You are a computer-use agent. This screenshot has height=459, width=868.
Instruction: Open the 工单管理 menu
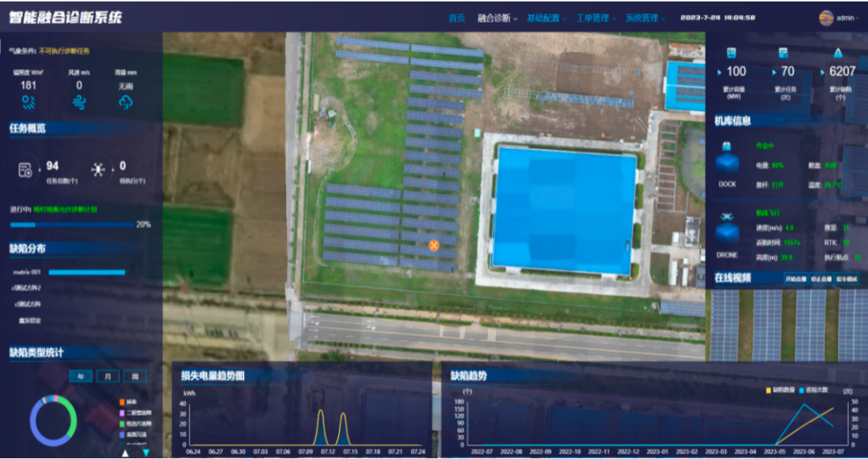[596, 18]
